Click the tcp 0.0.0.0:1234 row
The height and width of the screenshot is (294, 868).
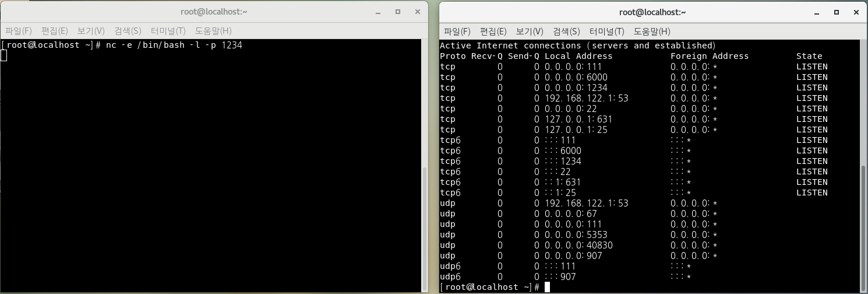[634, 87]
